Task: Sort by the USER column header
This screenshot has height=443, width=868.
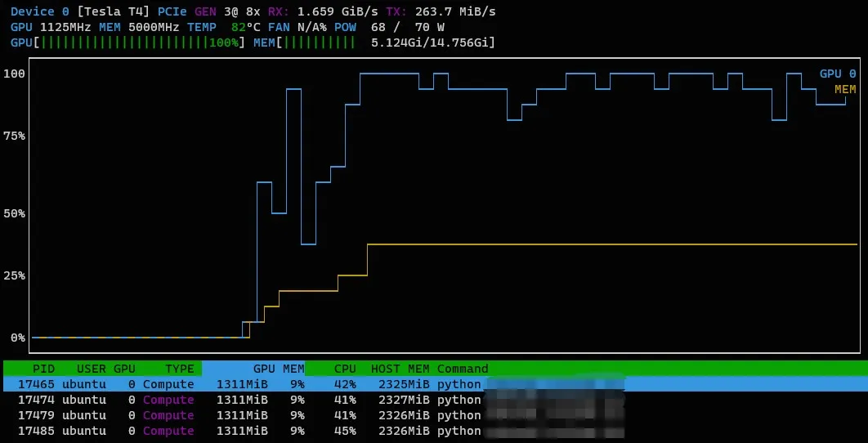Action: tap(91, 369)
